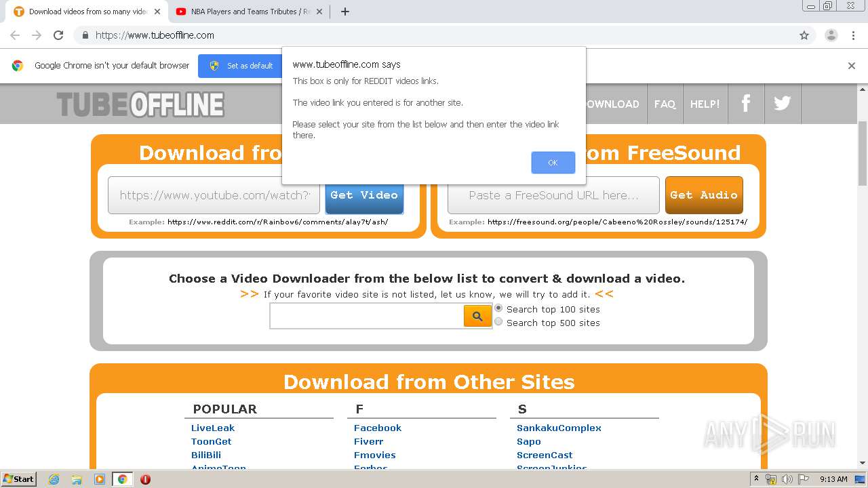Go back using browser back arrow
Viewport: 868px width, 488px height.
pos(15,35)
